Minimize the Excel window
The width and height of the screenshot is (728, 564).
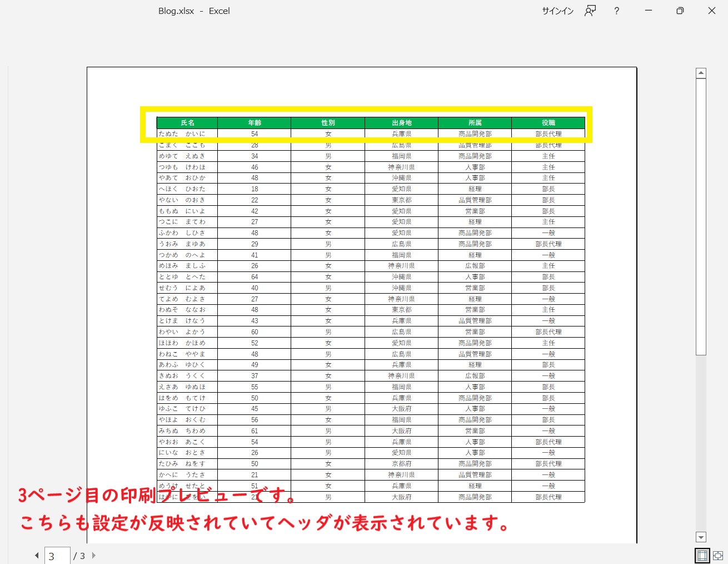click(648, 11)
